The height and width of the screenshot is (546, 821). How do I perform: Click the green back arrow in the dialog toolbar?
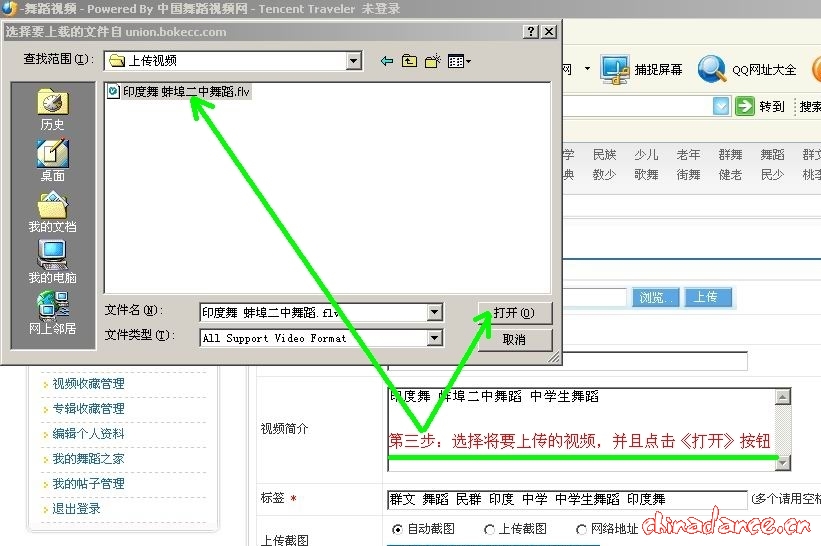pos(386,61)
